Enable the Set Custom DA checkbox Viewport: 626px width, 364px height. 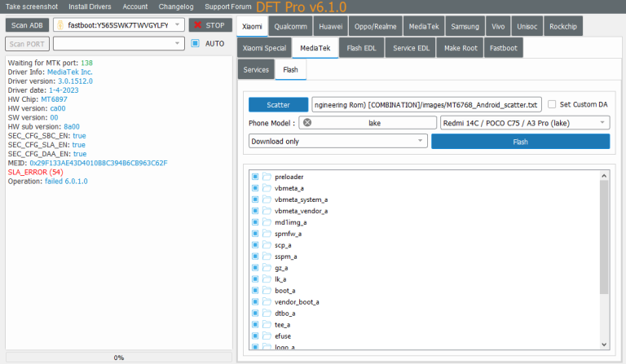coord(552,104)
